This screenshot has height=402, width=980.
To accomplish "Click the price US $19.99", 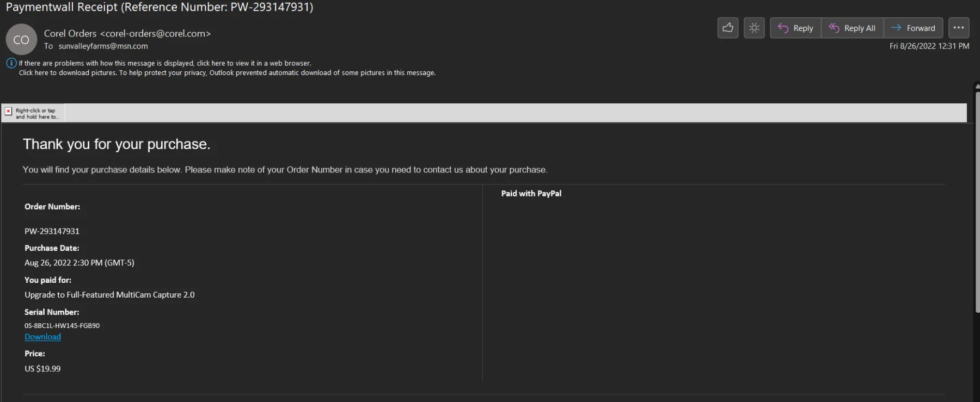I will [42, 368].
